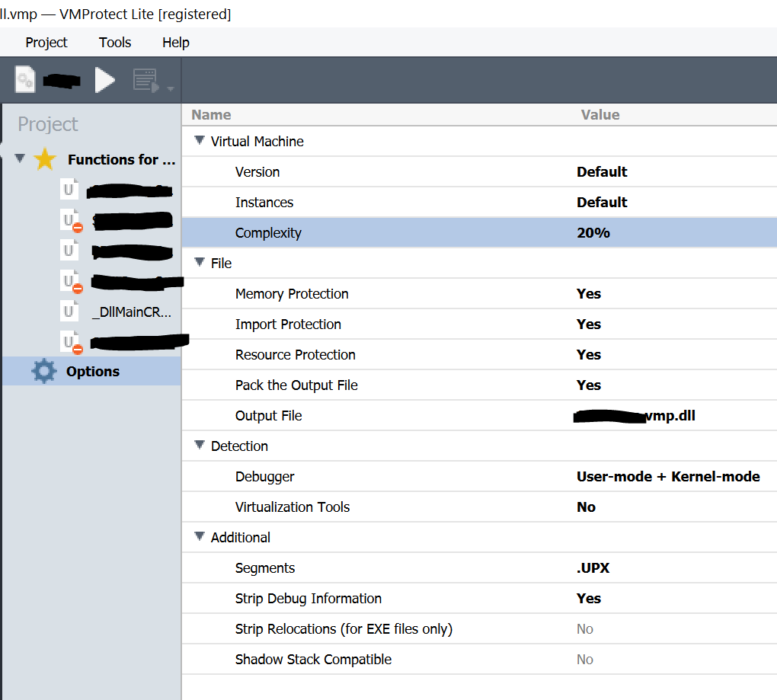The height and width of the screenshot is (700, 777).
Task: Toggle Import Protection Yes value
Action: point(589,324)
